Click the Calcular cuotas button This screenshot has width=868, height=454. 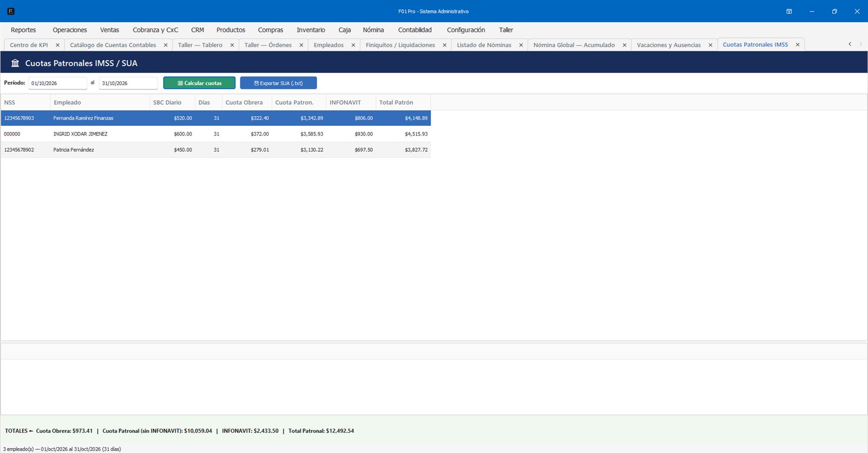point(199,83)
